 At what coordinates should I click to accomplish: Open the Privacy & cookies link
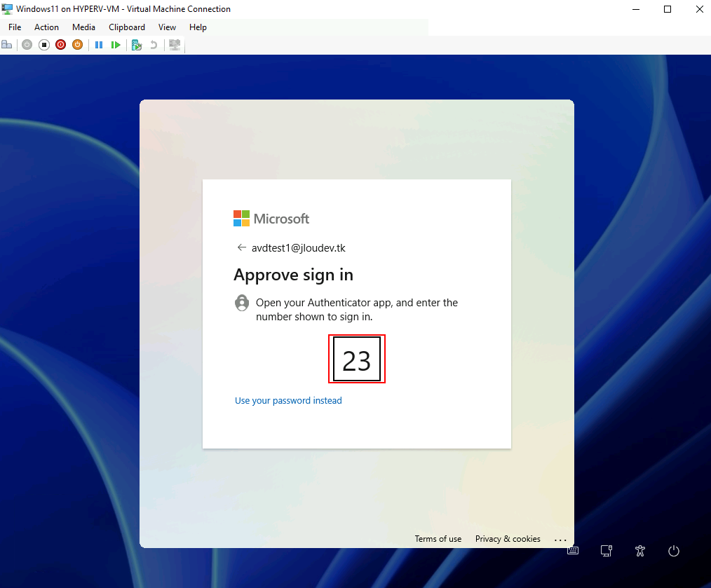click(508, 538)
